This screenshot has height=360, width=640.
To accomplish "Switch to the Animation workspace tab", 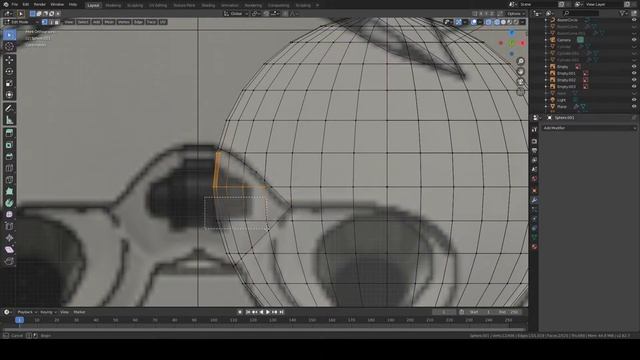I will pyautogui.click(x=229, y=5).
